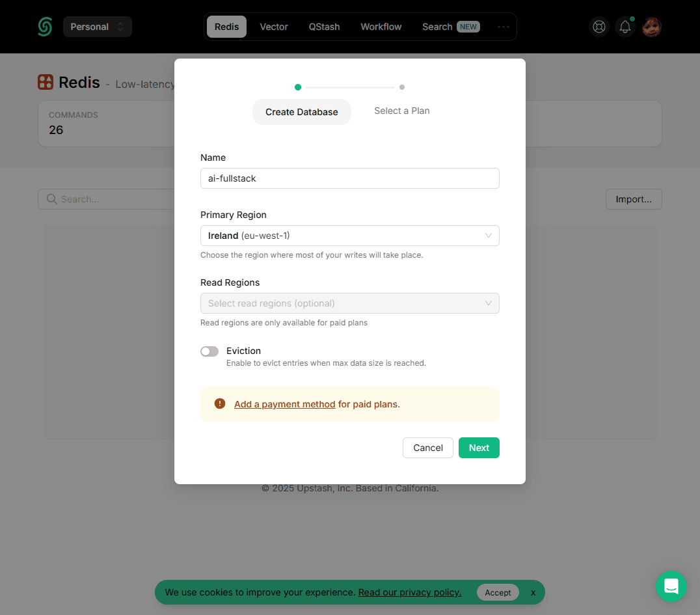Enable the Eviction toggle
The image size is (700, 615).
(x=209, y=351)
